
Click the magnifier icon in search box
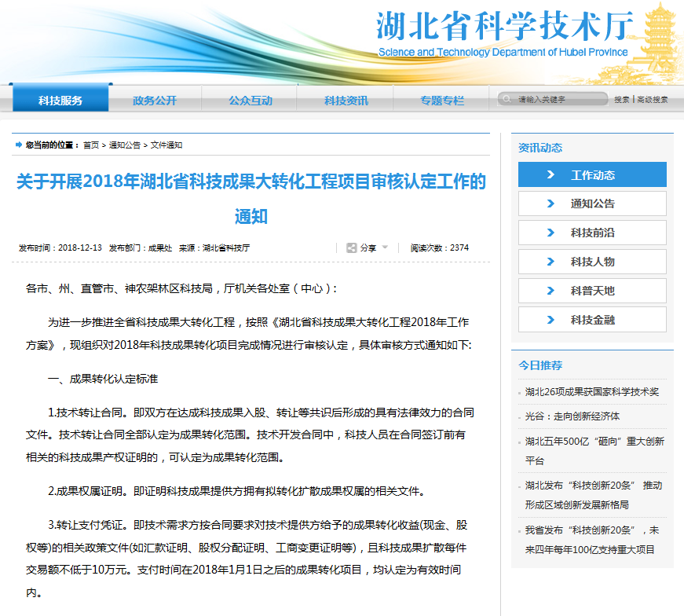click(507, 99)
